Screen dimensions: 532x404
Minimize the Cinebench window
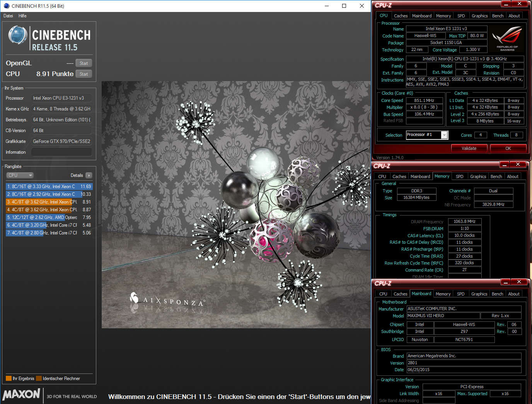(x=327, y=6)
